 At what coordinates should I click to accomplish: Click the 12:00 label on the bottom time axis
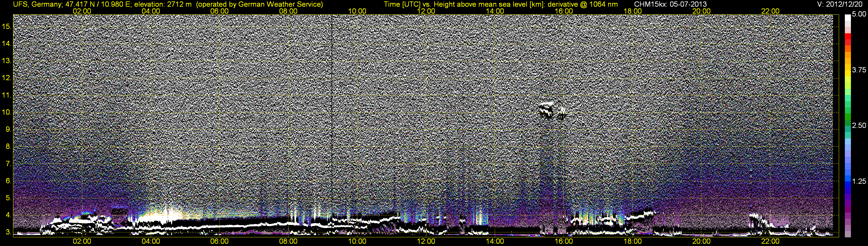click(x=426, y=241)
